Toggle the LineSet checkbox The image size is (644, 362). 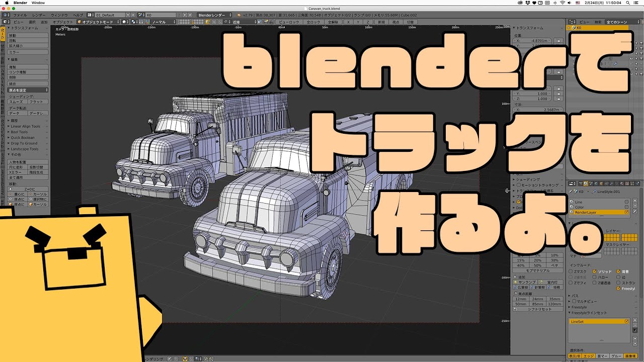pos(627,321)
